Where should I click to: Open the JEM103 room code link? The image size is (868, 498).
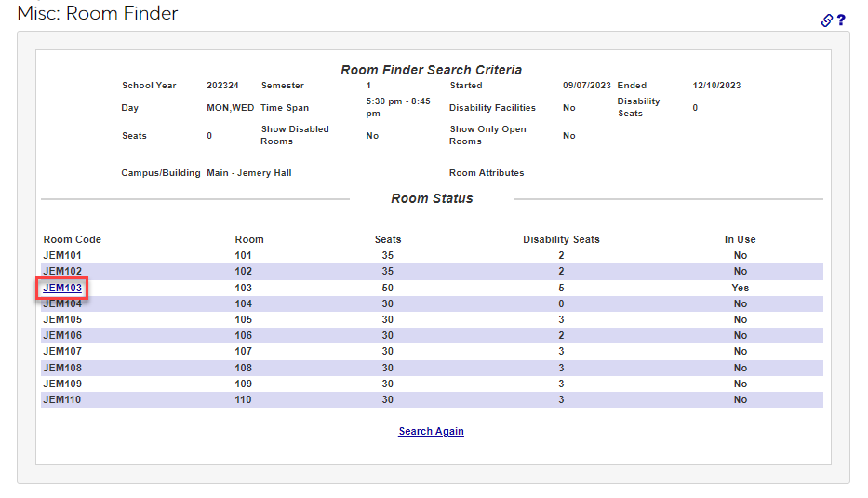(x=62, y=288)
